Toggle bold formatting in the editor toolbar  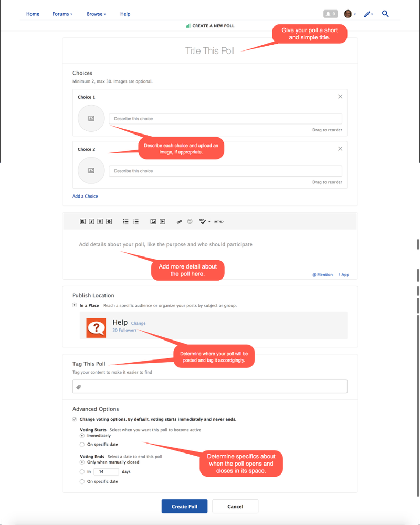(x=82, y=222)
